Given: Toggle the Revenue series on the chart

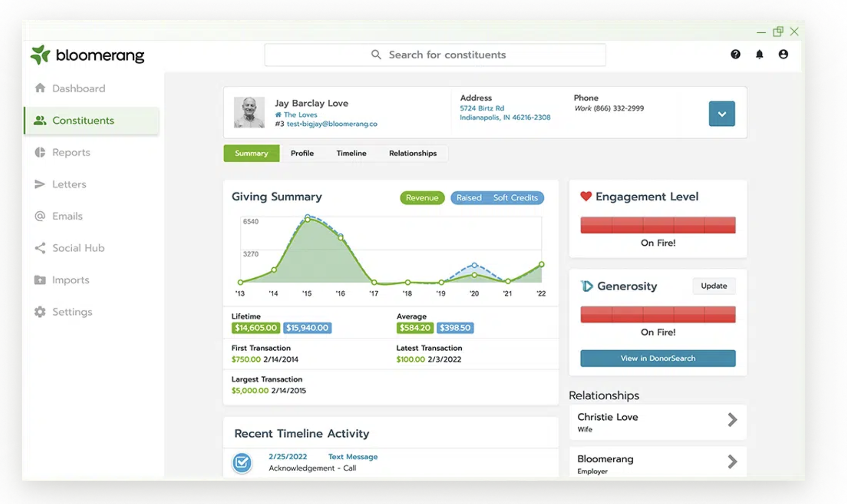Looking at the screenshot, I should (x=421, y=197).
